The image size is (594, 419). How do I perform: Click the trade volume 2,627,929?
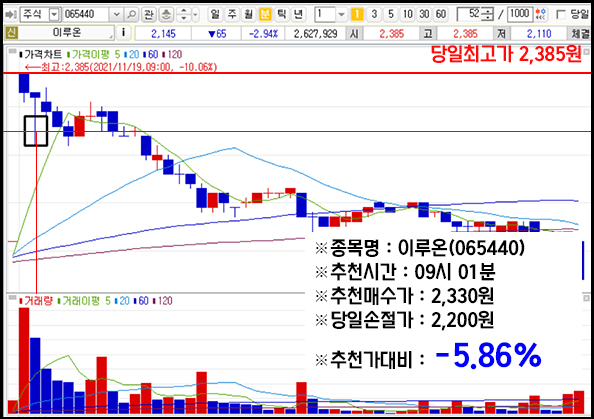tap(316, 34)
